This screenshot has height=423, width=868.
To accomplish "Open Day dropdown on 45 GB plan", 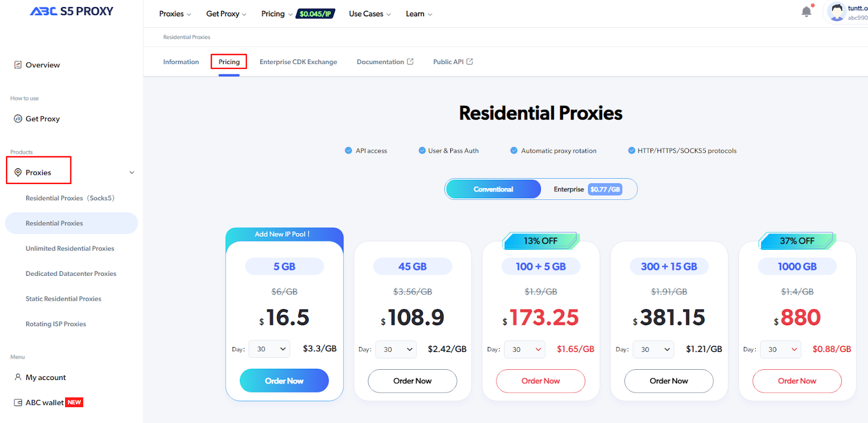I will 396,349.
